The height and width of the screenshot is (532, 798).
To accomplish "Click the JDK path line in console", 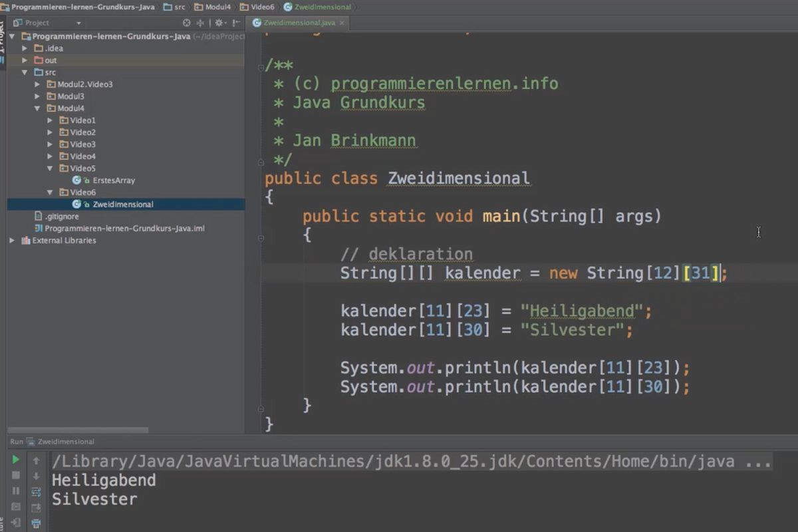I will tap(412, 461).
